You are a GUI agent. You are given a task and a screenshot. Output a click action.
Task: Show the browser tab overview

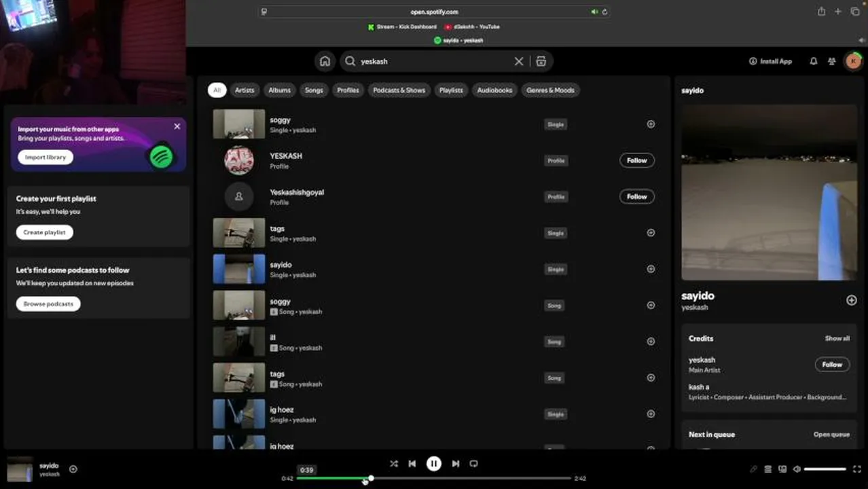(x=855, y=12)
